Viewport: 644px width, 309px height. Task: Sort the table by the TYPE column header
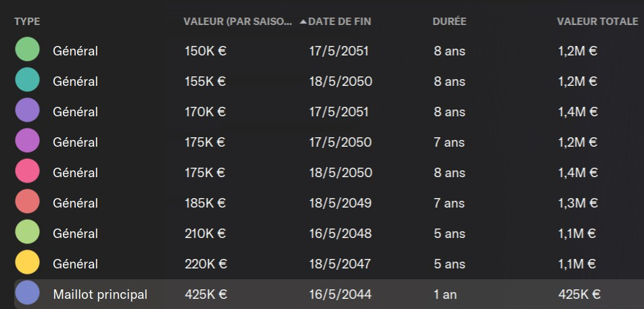[x=27, y=22]
